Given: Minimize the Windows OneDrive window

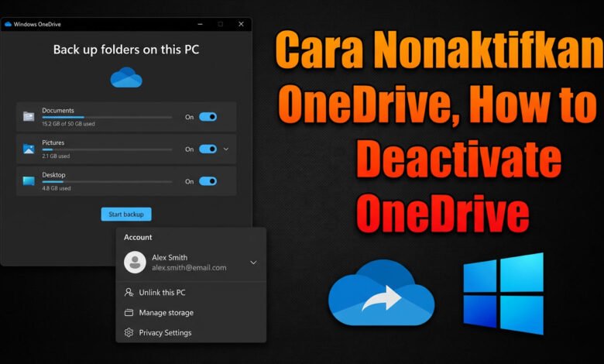Looking at the screenshot, I should [201, 24].
